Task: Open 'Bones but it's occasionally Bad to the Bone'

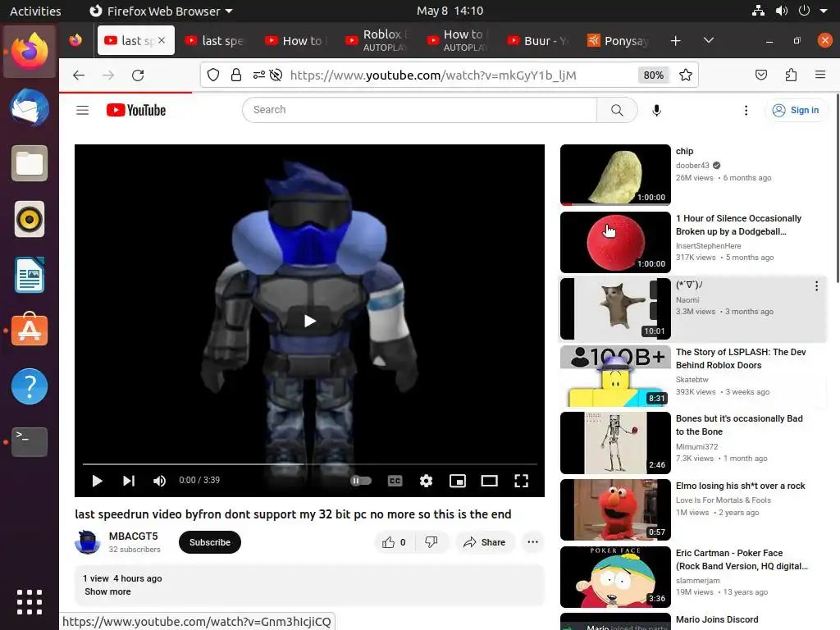Action: (739, 425)
